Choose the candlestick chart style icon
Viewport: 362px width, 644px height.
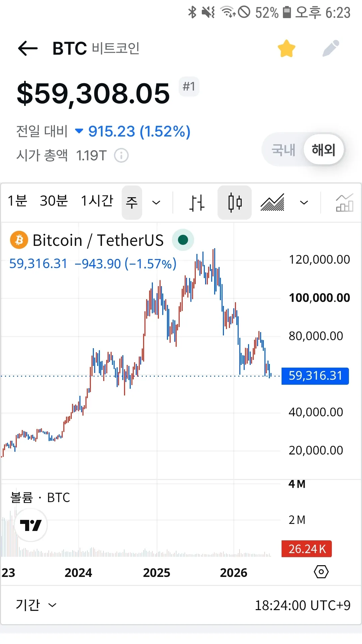[x=235, y=203]
